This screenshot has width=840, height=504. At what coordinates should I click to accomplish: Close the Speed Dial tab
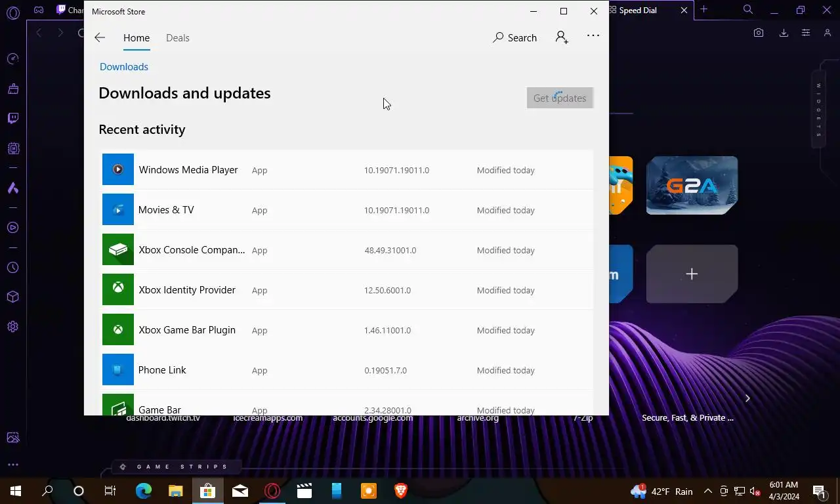(x=684, y=10)
